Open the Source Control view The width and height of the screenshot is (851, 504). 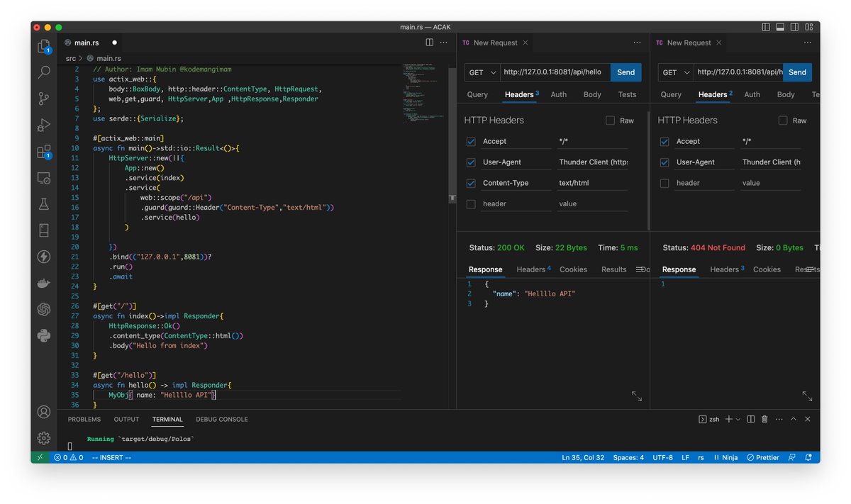[x=44, y=99]
